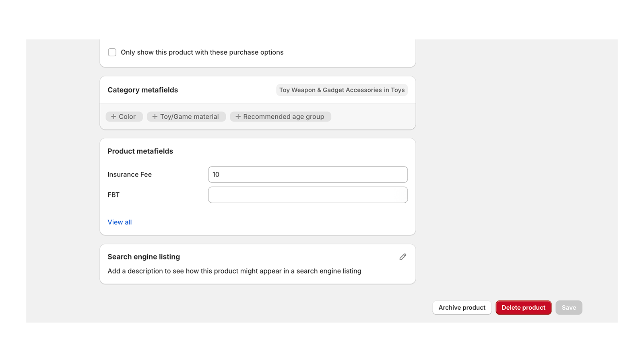Open 'View all' product metafields
The height and width of the screenshot is (362, 644).
tap(120, 222)
